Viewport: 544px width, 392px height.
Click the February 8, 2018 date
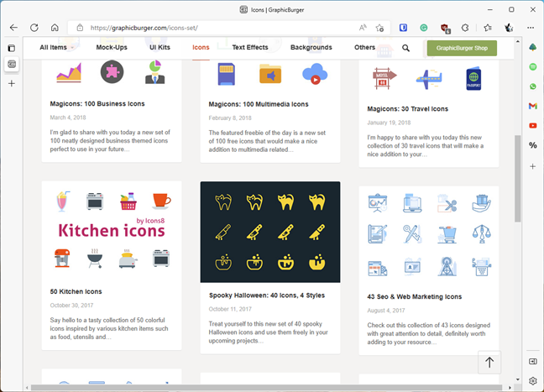point(230,118)
